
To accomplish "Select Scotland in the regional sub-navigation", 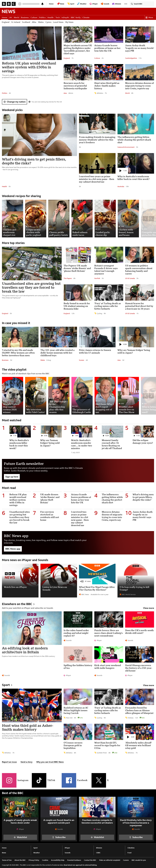I will [x=26, y=22].
